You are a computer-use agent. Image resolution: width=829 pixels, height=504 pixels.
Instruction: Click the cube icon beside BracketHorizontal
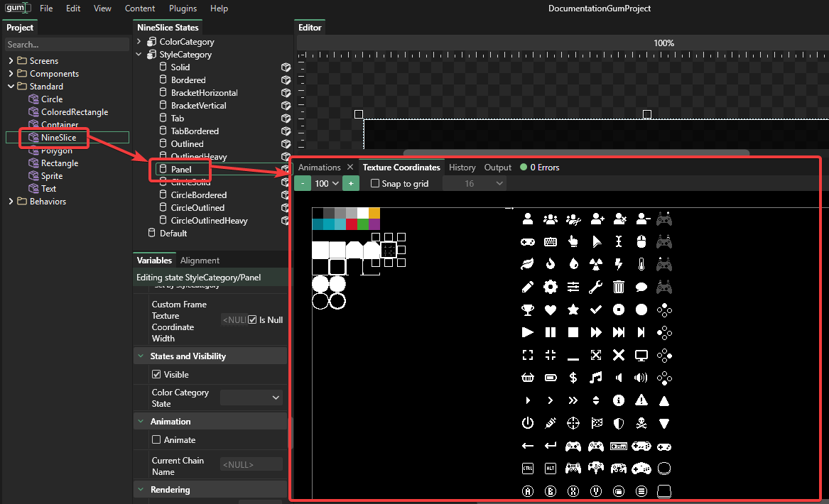point(286,93)
